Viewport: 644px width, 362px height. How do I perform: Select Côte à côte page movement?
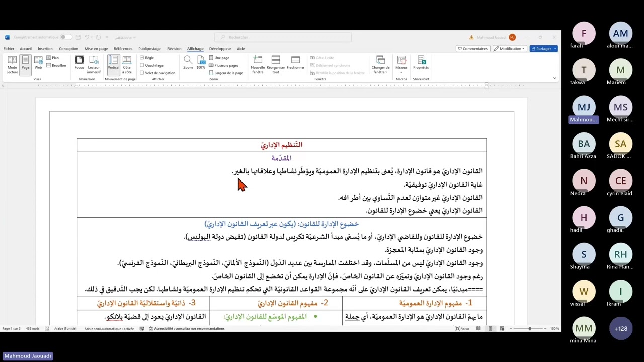[127, 65]
